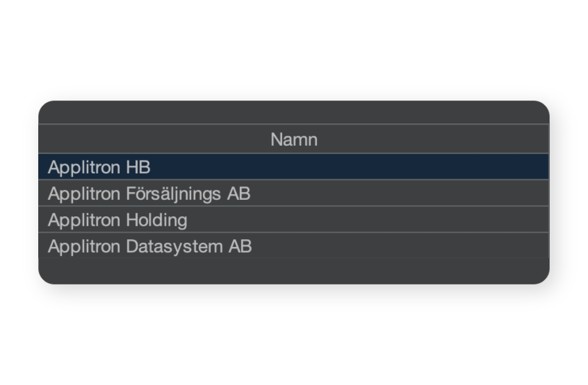Click the header area left of Namn
This screenshot has width=588, height=385.
[x=155, y=139]
